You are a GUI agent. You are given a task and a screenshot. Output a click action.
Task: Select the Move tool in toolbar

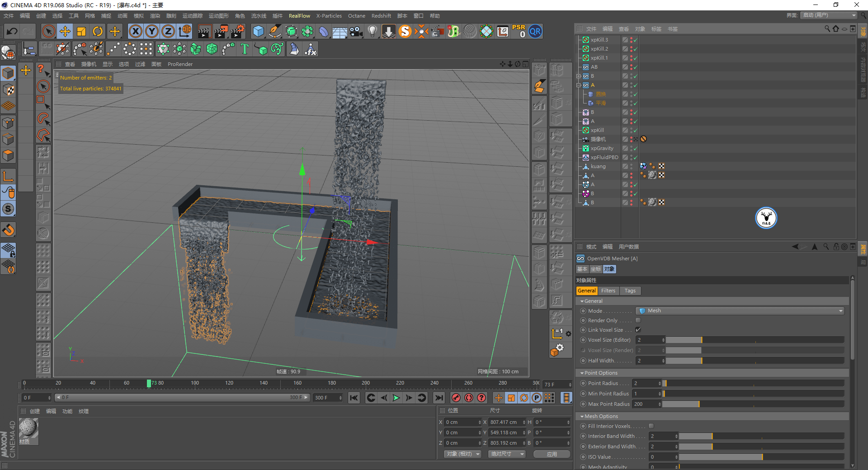pos(65,31)
